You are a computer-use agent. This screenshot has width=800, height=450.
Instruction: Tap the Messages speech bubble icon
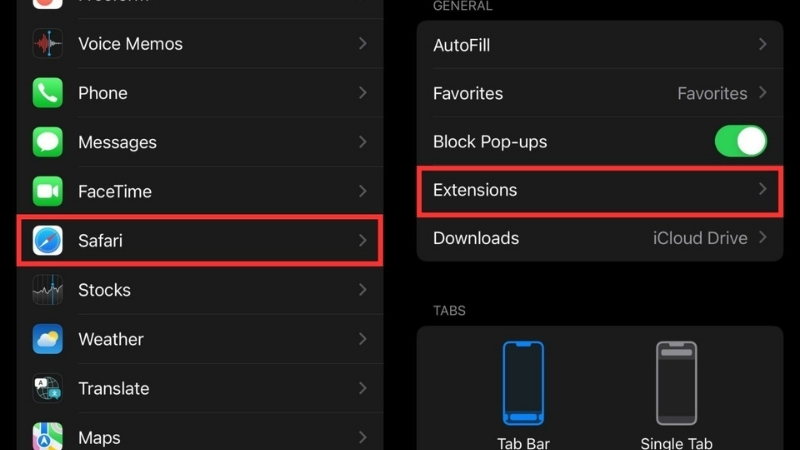47,142
